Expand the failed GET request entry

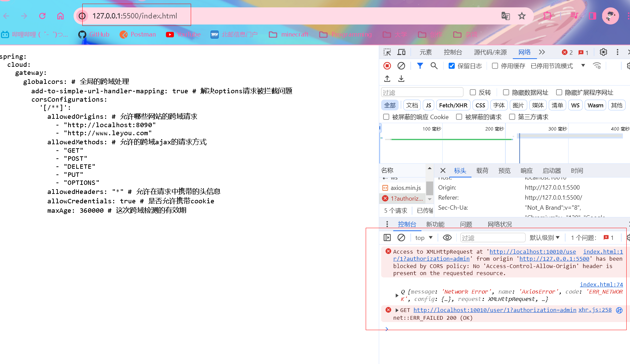(397, 310)
